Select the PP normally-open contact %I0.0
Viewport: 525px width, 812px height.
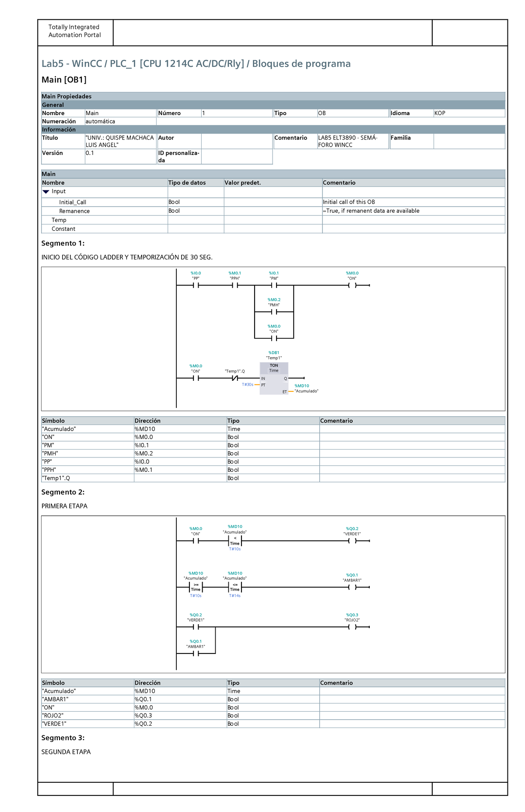(196, 285)
